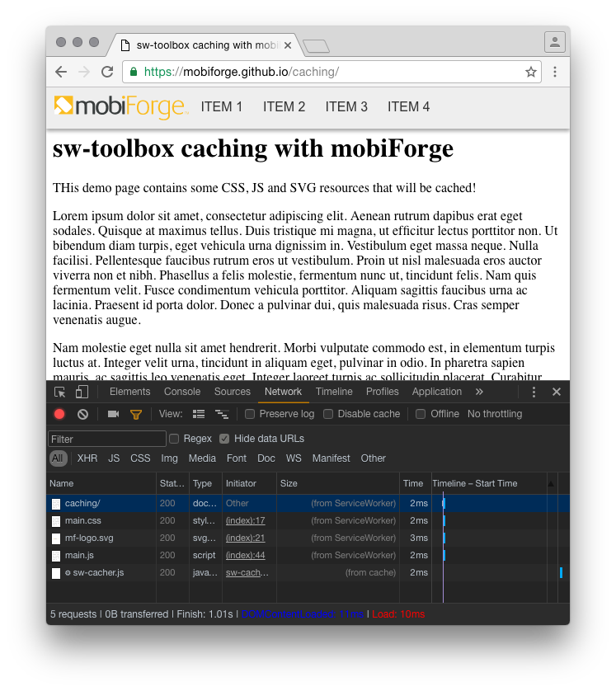
Task: Expand more DevTools tabs with the chevron
Action: pyautogui.click(x=479, y=392)
